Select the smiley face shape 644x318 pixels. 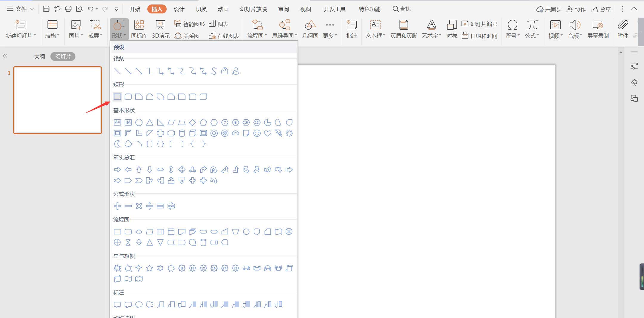(x=257, y=133)
